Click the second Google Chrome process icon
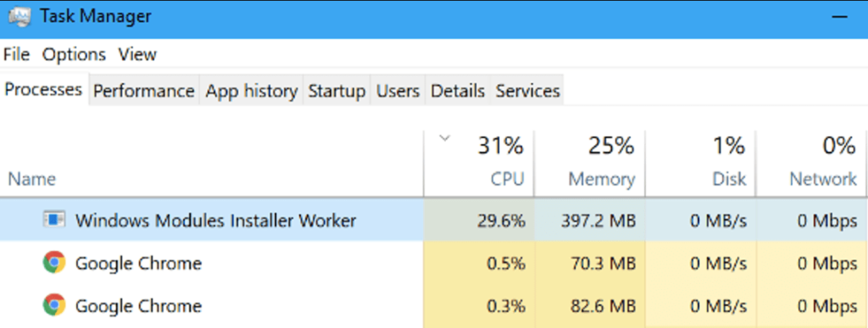The height and width of the screenshot is (328, 868). pyautogui.click(x=54, y=305)
